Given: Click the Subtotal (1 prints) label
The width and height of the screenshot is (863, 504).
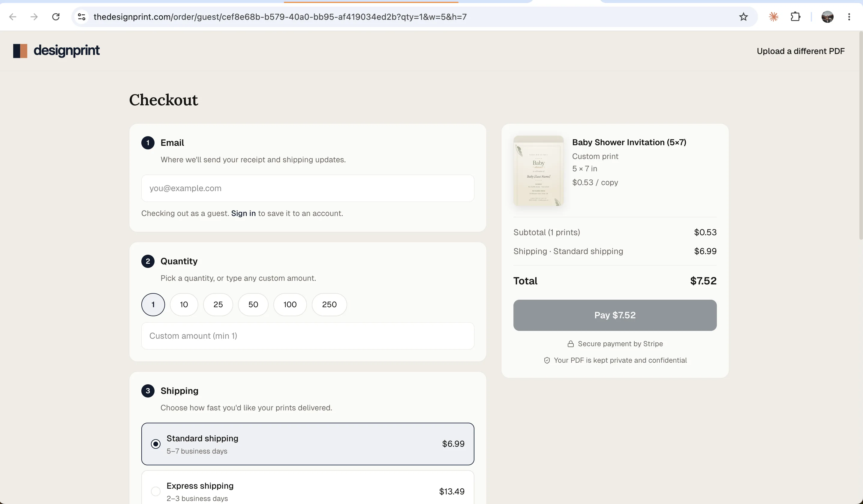Looking at the screenshot, I should coord(546,232).
